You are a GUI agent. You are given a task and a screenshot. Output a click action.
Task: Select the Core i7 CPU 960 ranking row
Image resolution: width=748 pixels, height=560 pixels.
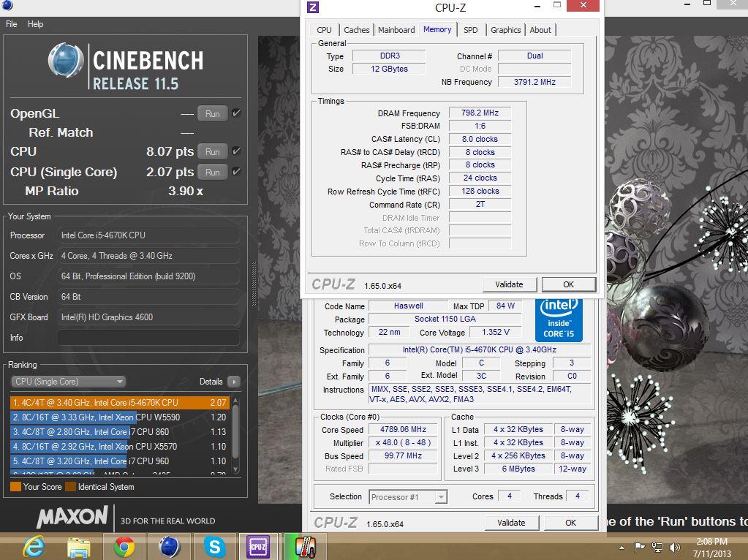click(x=119, y=462)
